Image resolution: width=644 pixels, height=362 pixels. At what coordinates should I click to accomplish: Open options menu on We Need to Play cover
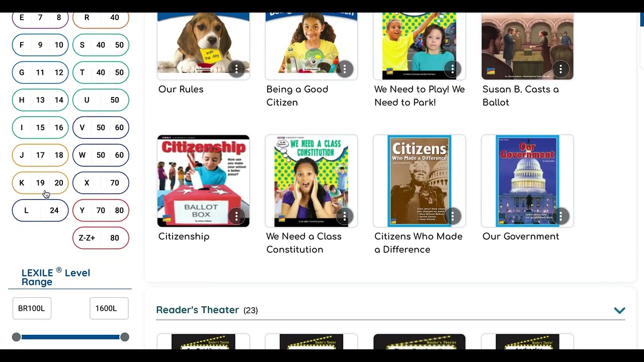coord(452,69)
